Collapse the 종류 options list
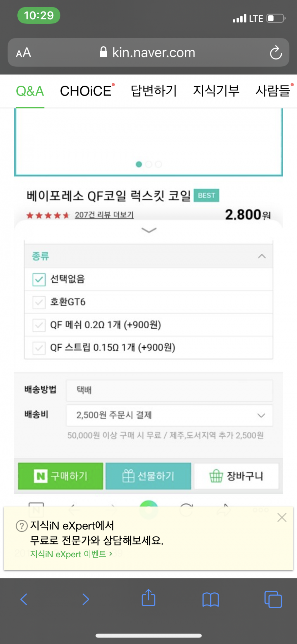The width and height of the screenshot is (297, 644). (x=262, y=256)
